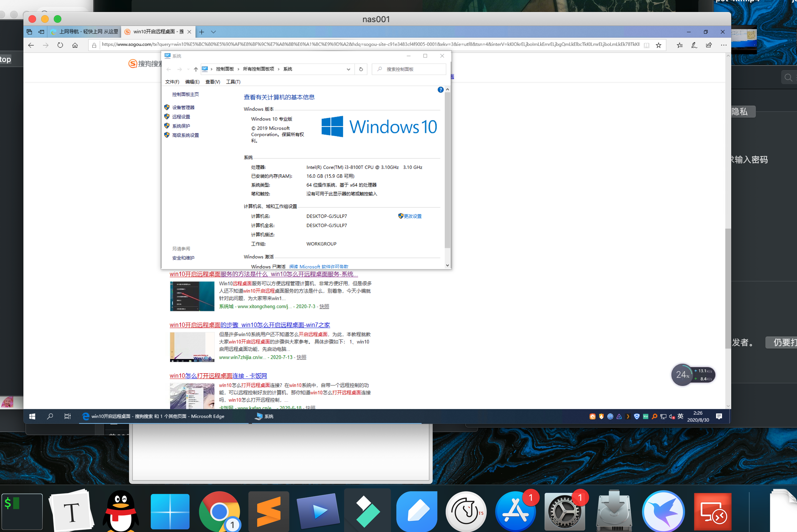Viewport: 797px width, 532px height.
Task: Open Edge settings and more menu
Action: [x=724, y=45]
